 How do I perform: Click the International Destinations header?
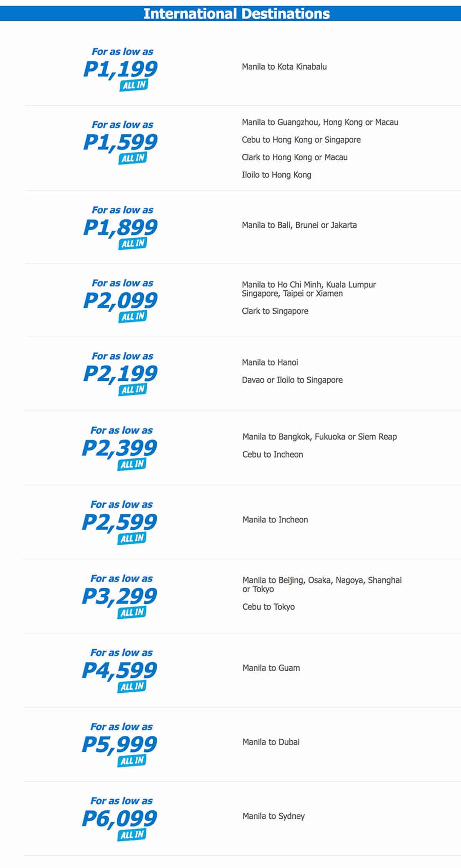pos(236,14)
